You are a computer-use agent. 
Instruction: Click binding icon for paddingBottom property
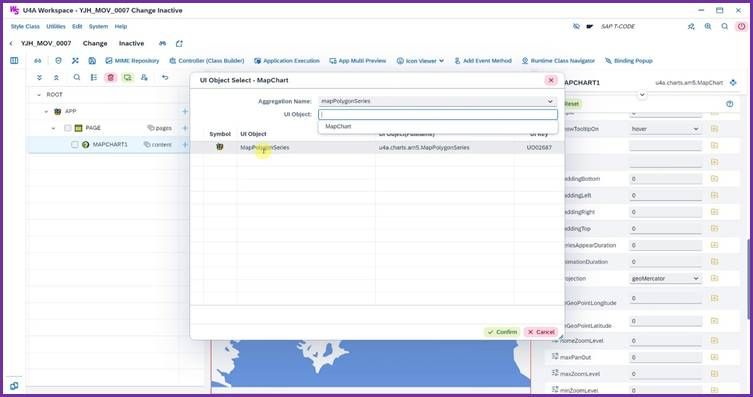point(715,179)
